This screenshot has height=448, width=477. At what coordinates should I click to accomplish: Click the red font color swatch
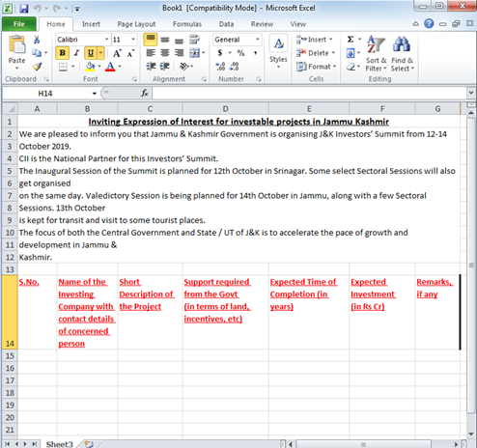[x=110, y=67]
